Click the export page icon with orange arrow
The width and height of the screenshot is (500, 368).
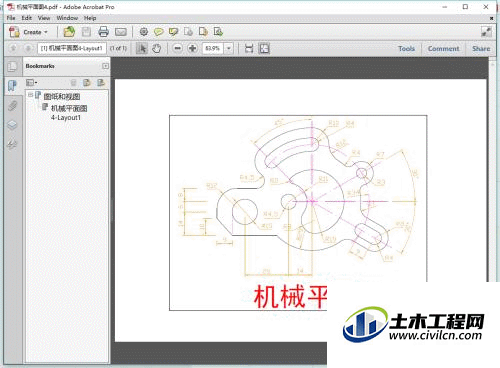tap(203, 32)
